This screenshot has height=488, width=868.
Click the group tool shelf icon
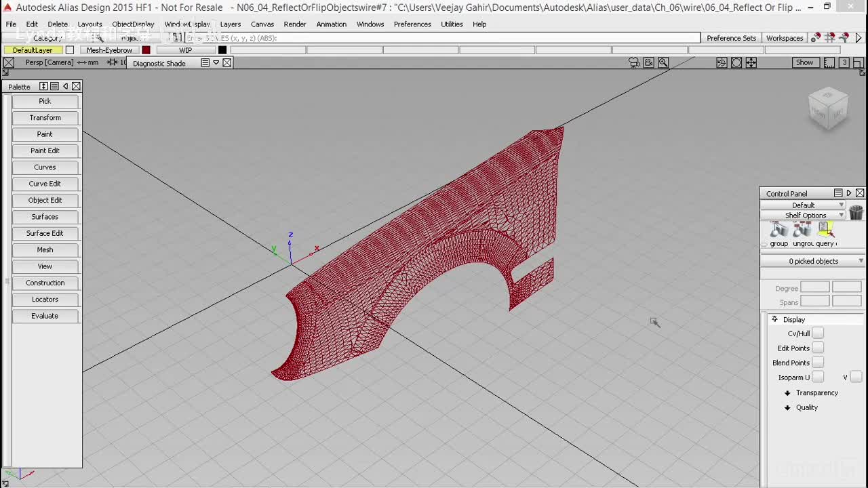coord(778,230)
